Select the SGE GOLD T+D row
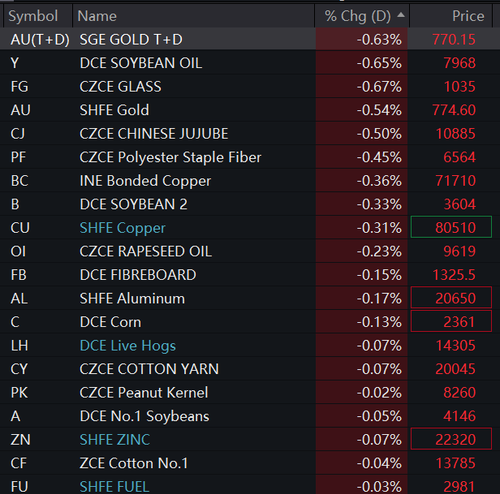 click(x=250, y=39)
